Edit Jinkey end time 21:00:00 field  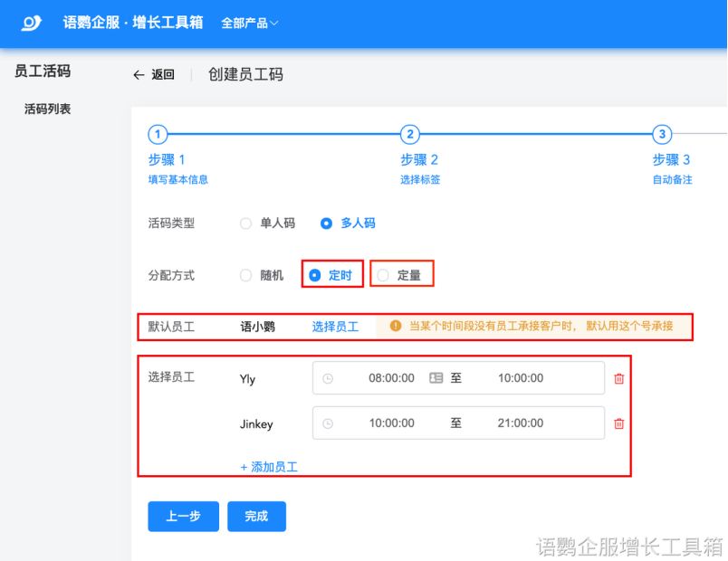coord(520,423)
